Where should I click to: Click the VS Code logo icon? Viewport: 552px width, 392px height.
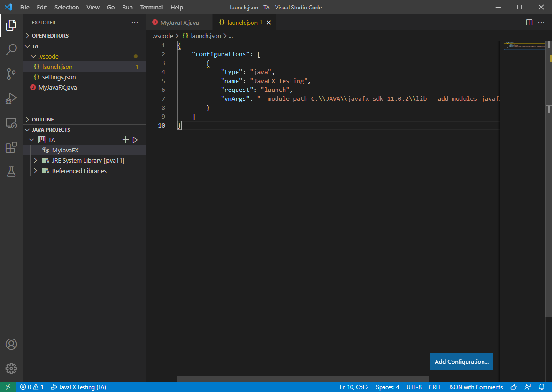tap(8, 7)
